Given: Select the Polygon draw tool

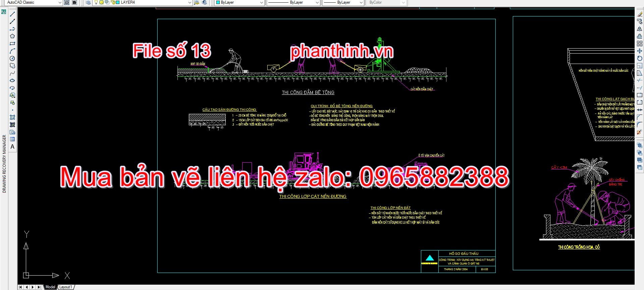Looking at the screenshot, I should pos(12,36).
